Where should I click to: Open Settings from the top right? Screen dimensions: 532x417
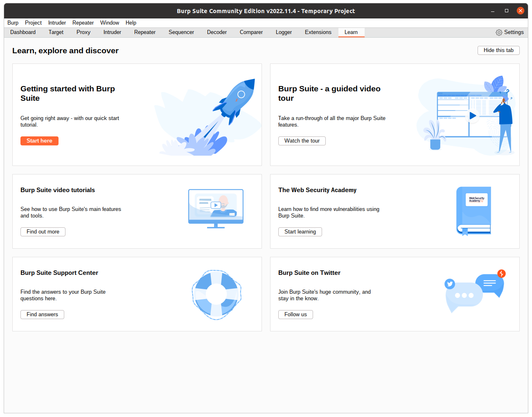509,32
